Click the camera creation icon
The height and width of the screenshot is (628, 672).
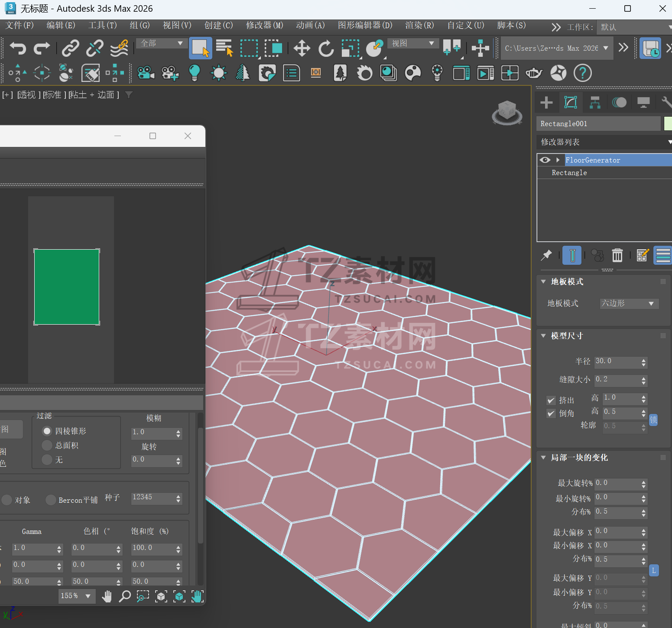click(146, 73)
